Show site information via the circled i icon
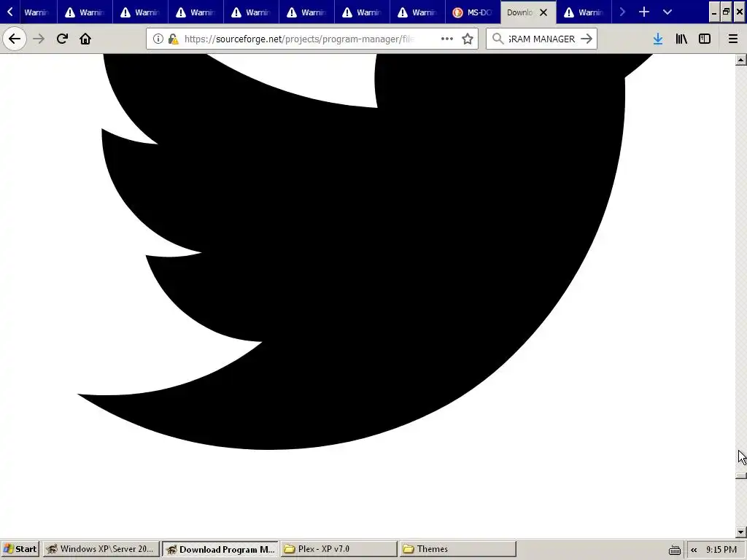 158,39
